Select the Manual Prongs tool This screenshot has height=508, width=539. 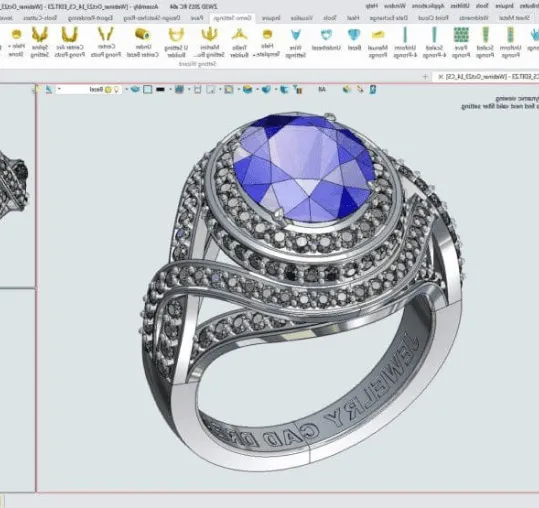(x=377, y=43)
